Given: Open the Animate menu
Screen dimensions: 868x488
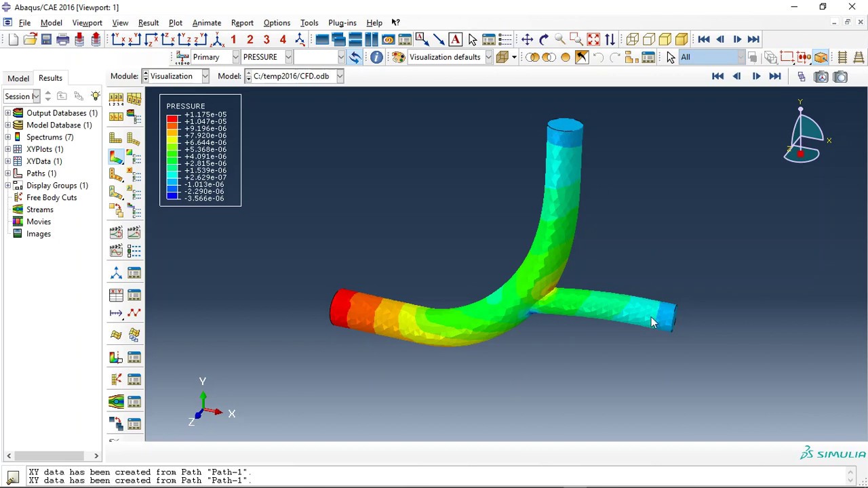Looking at the screenshot, I should point(206,22).
